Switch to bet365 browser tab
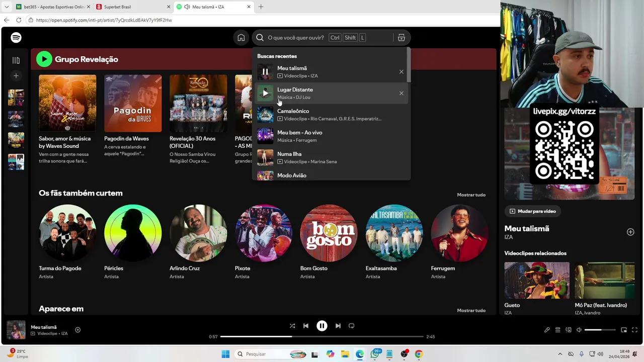This screenshot has width=644, height=362. point(52,7)
